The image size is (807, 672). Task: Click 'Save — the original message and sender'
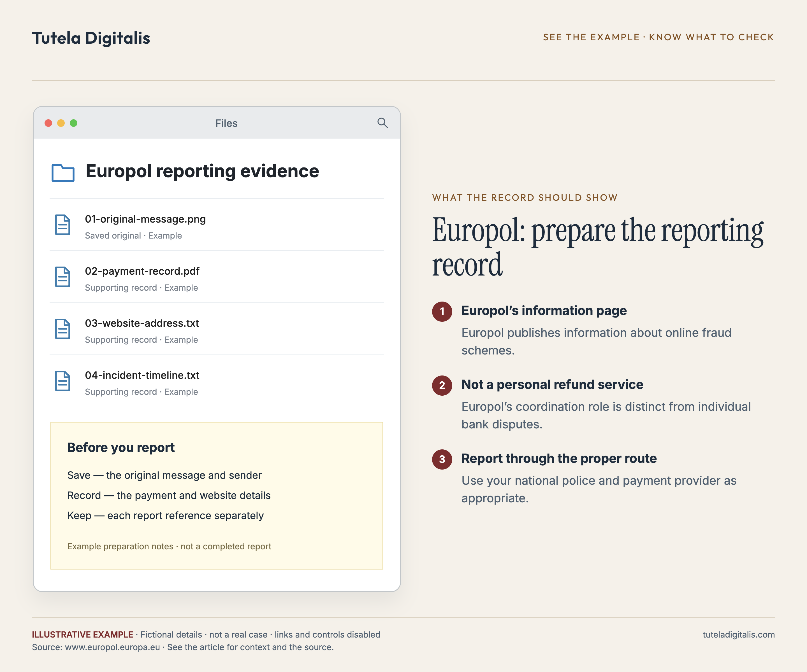point(164,475)
